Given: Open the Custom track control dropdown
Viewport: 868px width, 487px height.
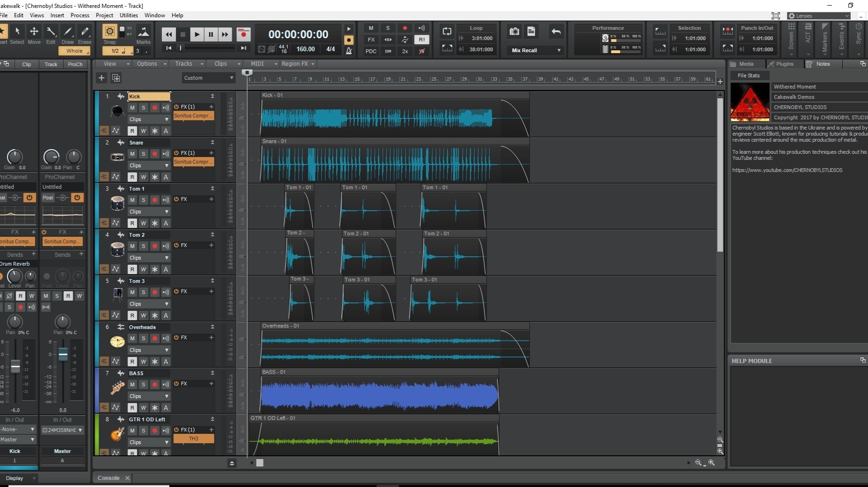Looking at the screenshot, I should coord(208,78).
